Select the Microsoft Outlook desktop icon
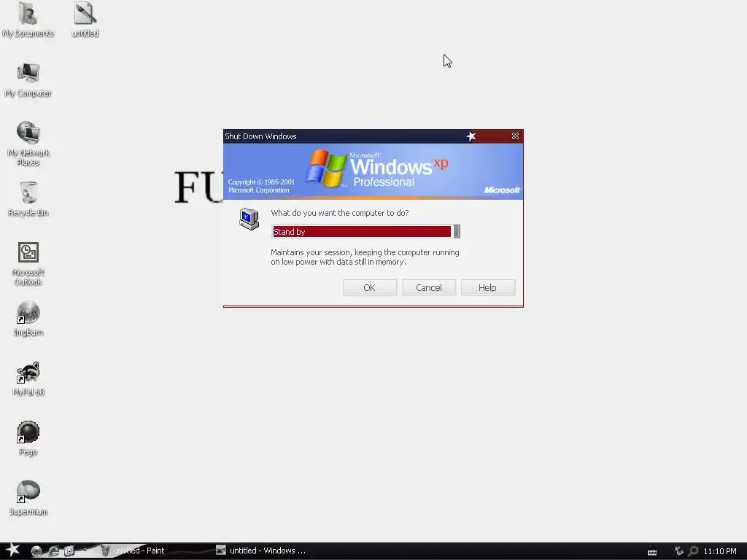The height and width of the screenshot is (560, 747). pyautogui.click(x=28, y=263)
